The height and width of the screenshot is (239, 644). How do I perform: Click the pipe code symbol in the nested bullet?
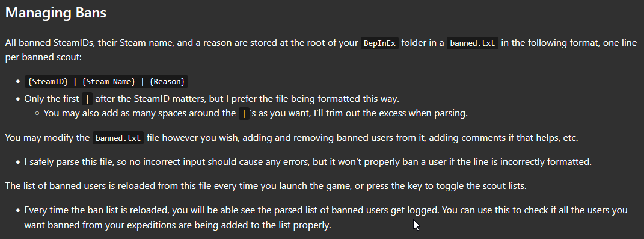(244, 114)
